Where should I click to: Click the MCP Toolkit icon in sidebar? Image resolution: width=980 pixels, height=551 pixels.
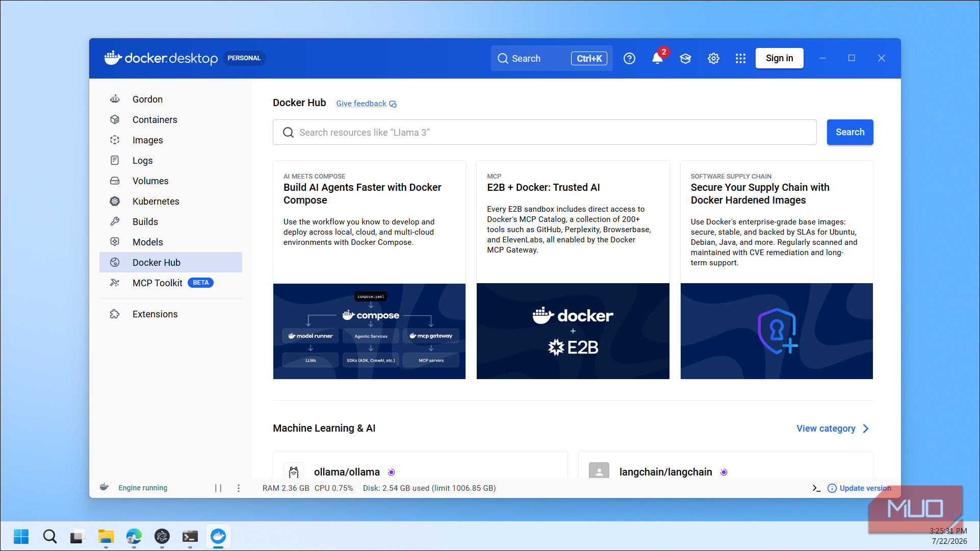pos(115,283)
